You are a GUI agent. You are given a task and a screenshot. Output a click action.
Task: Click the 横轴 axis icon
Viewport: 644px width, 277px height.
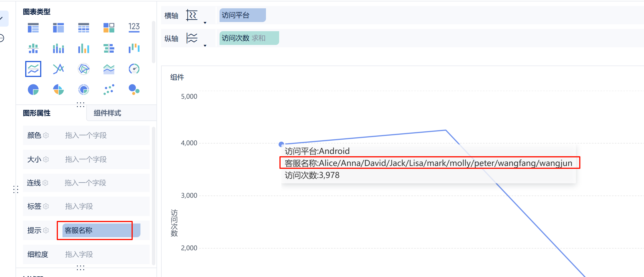pos(192,15)
